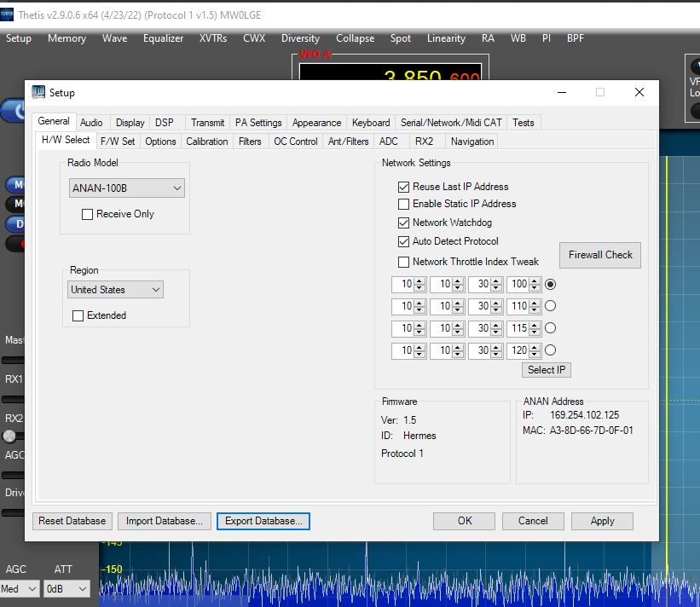700x607 pixels.
Task: Open the XVTRs menu
Action: click(213, 38)
